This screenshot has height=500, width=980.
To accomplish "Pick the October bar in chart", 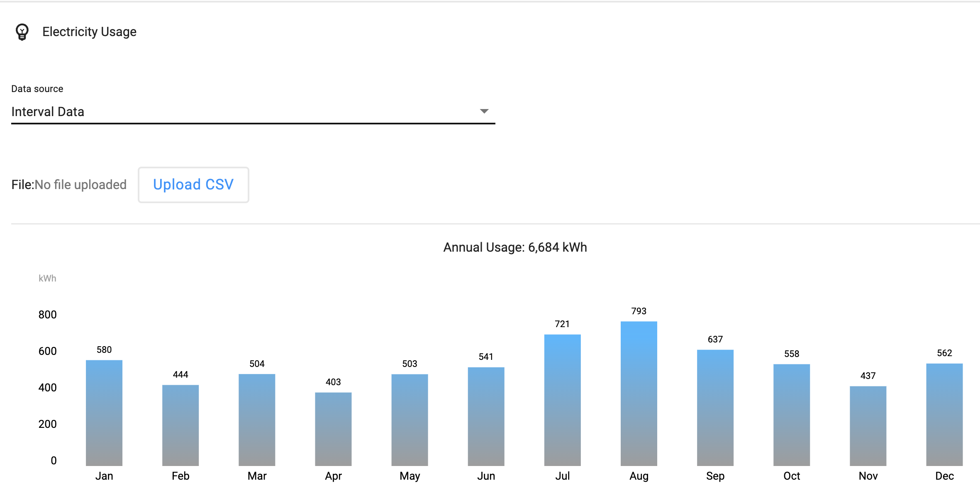I will pos(791,415).
